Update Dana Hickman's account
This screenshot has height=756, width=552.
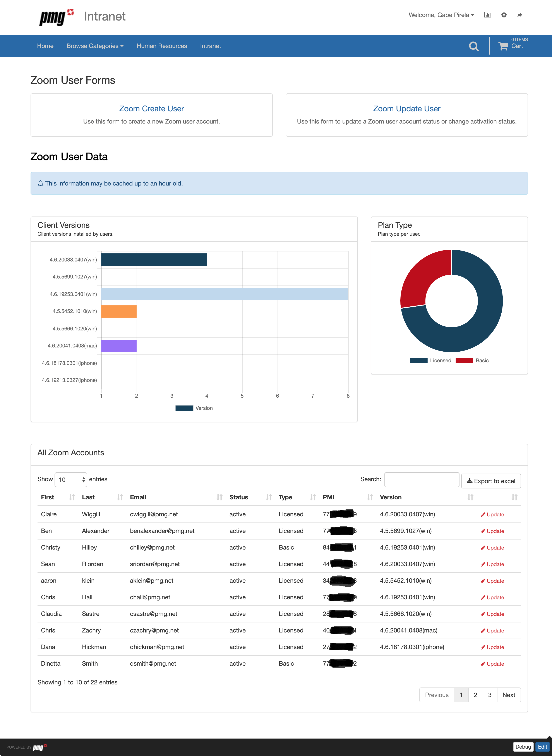492,647
